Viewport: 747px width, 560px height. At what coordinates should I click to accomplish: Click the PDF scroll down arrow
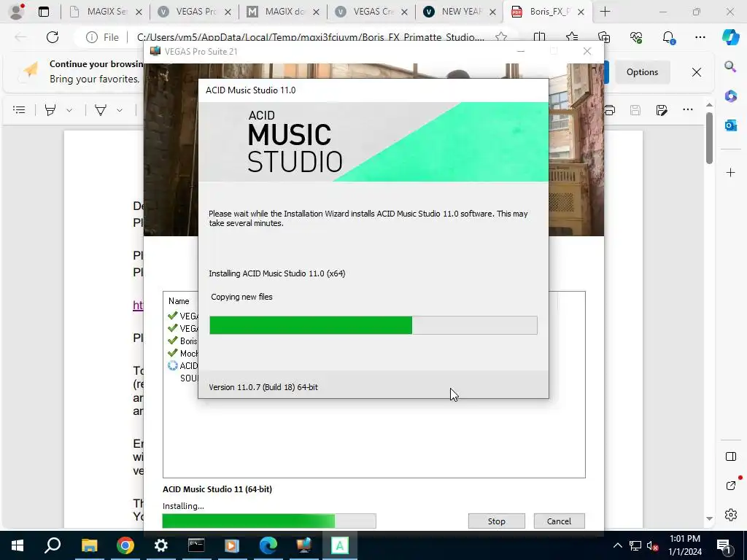(x=709, y=518)
